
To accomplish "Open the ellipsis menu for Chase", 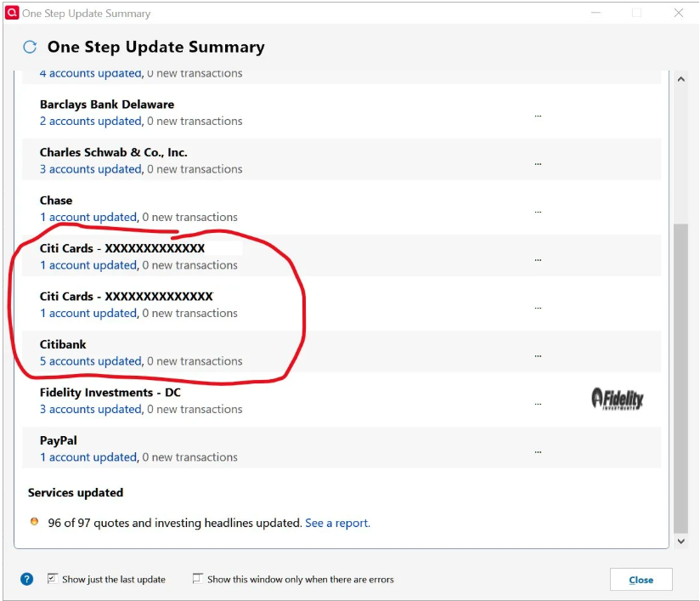I will (538, 212).
